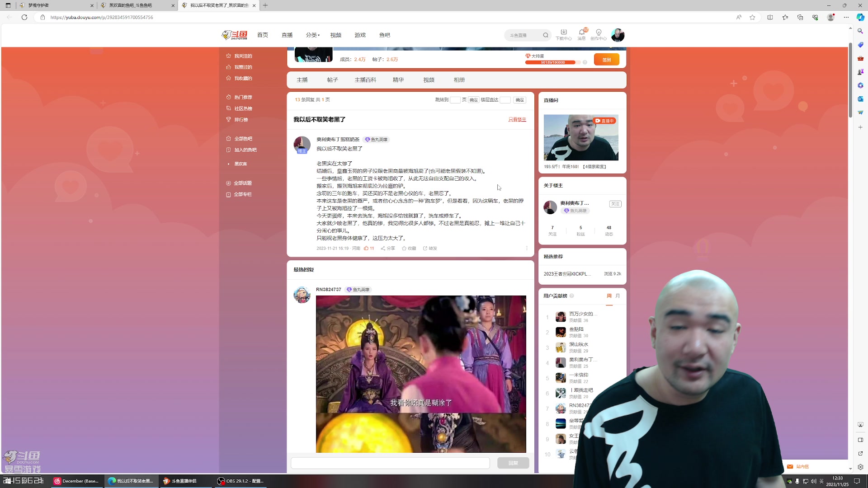The width and height of the screenshot is (868, 488).
Task: Go to 游戏 in top navigation
Action: click(360, 35)
